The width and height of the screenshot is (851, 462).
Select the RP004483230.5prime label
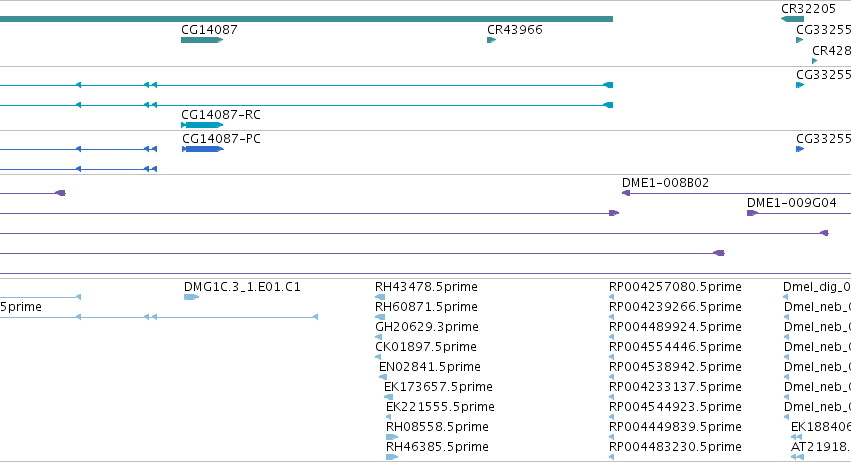point(675,447)
